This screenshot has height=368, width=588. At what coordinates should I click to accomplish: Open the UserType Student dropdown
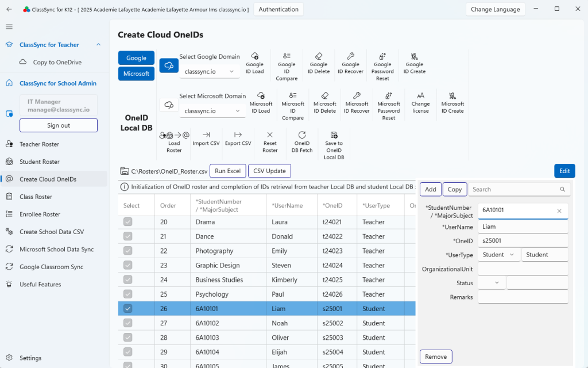(x=499, y=255)
